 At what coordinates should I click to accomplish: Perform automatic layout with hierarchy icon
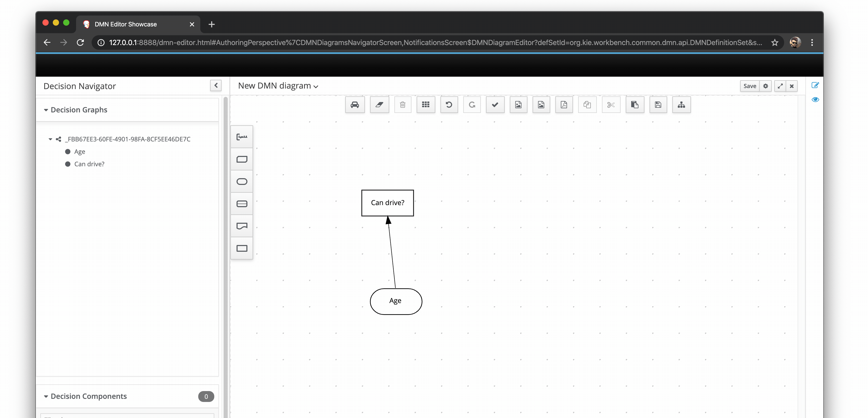(681, 105)
